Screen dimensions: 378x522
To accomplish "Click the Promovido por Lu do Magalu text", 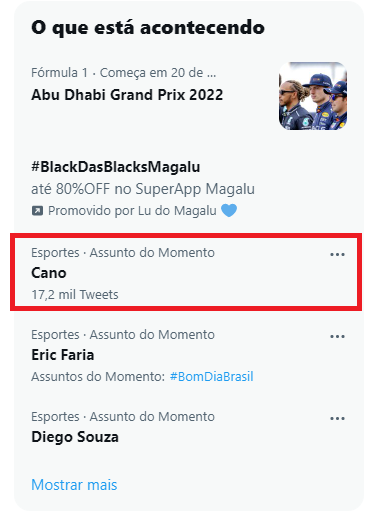I will [x=132, y=211].
